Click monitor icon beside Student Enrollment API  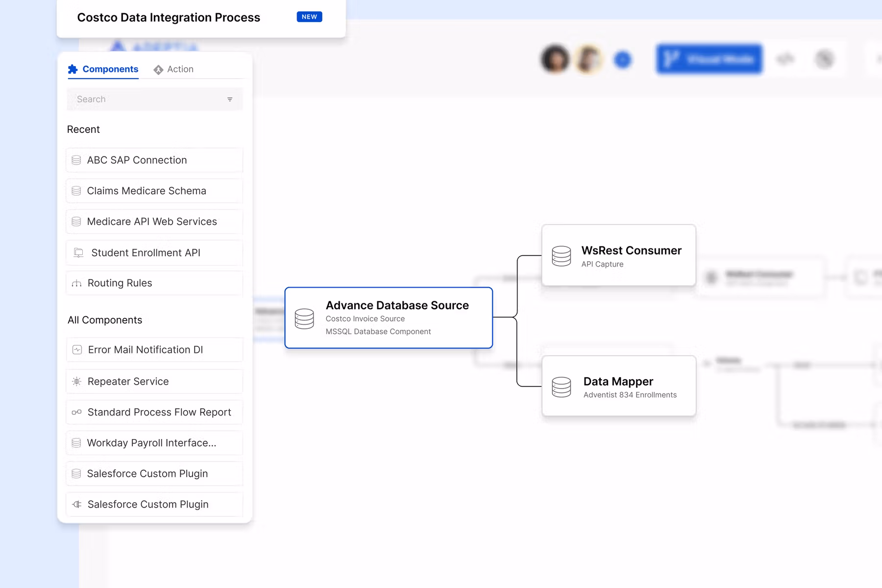[78, 253]
